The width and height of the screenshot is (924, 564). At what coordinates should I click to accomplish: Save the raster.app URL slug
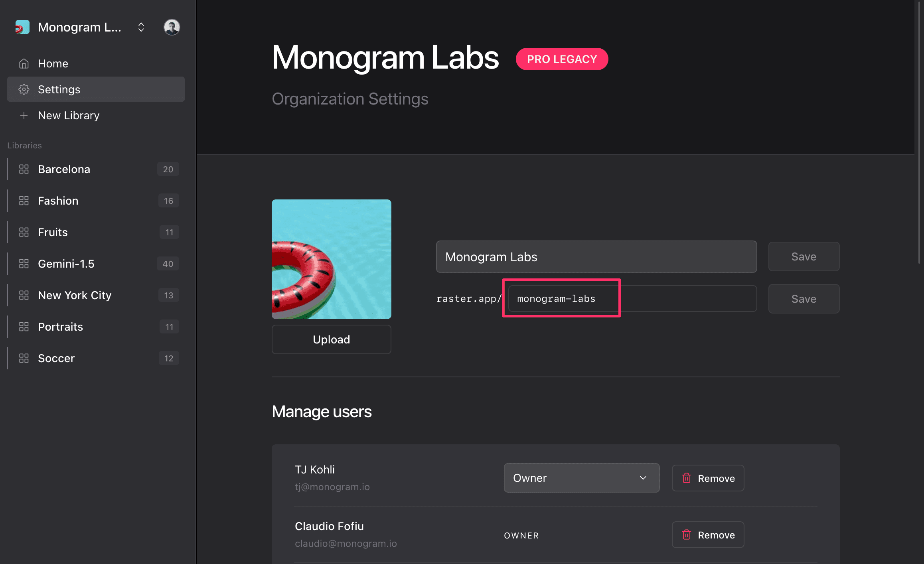(x=804, y=299)
